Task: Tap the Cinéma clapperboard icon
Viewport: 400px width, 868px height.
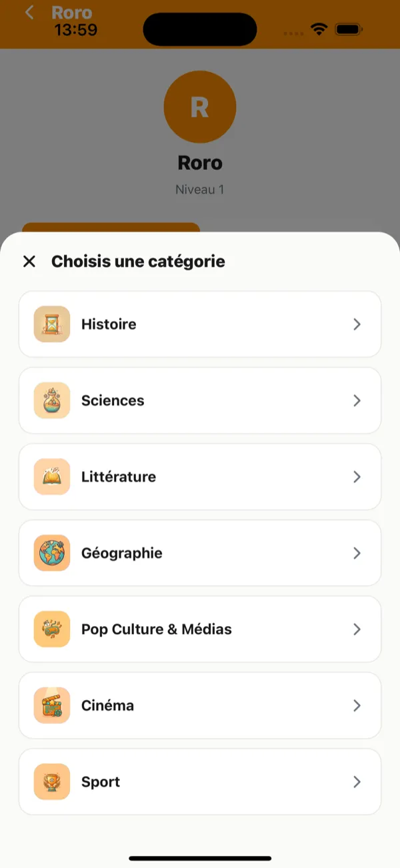Action: click(x=52, y=705)
